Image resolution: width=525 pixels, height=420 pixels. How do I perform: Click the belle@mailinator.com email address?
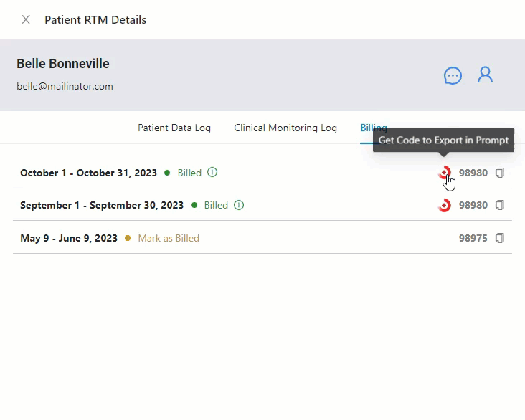click(65, 87)
